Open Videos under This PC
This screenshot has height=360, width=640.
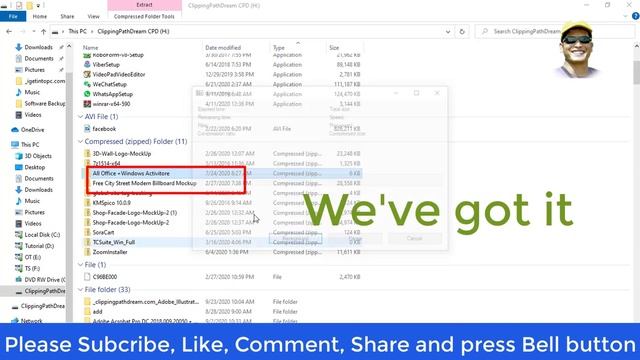[x=33, y=224]
